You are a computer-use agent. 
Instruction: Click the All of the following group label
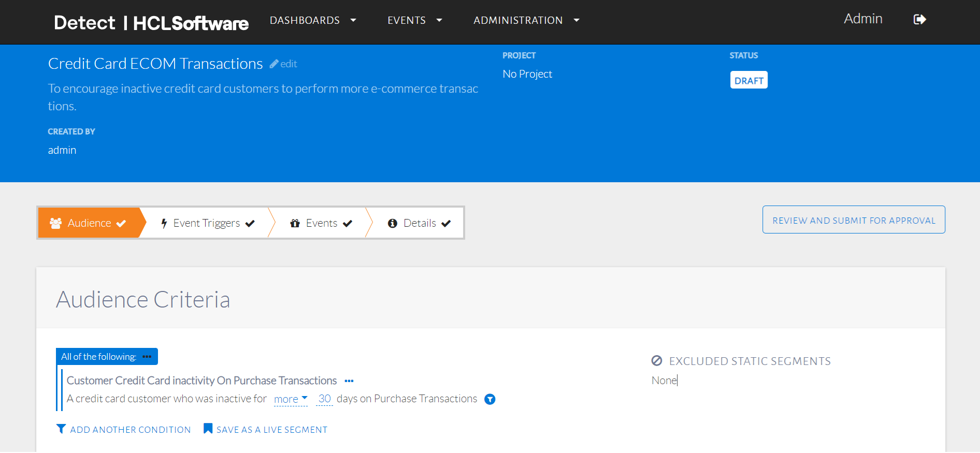(98, 357)
